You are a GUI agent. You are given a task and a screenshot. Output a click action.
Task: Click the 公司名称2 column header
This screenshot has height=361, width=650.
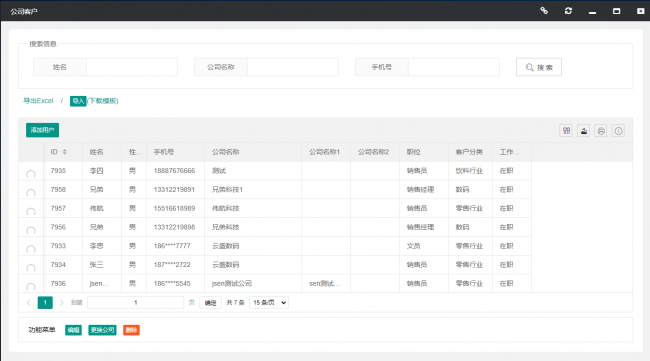[x=374, y=152]
